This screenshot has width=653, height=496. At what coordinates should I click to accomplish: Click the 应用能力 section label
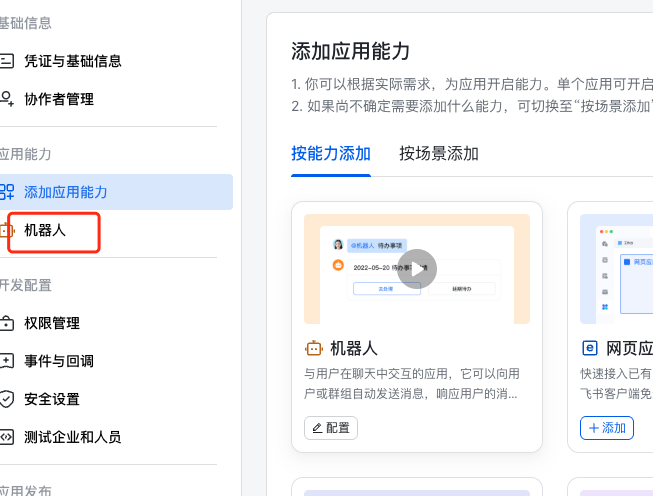[25, 154]
